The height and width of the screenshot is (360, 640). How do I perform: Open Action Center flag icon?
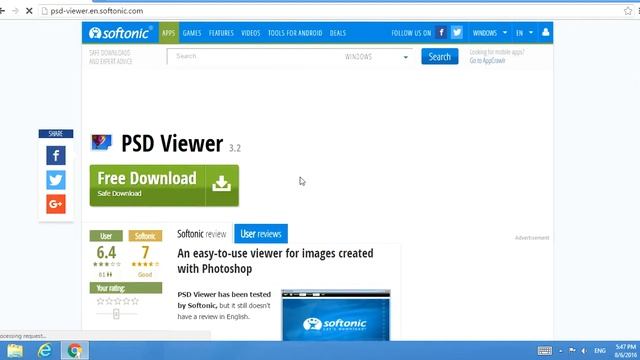[x=572, y=350]
